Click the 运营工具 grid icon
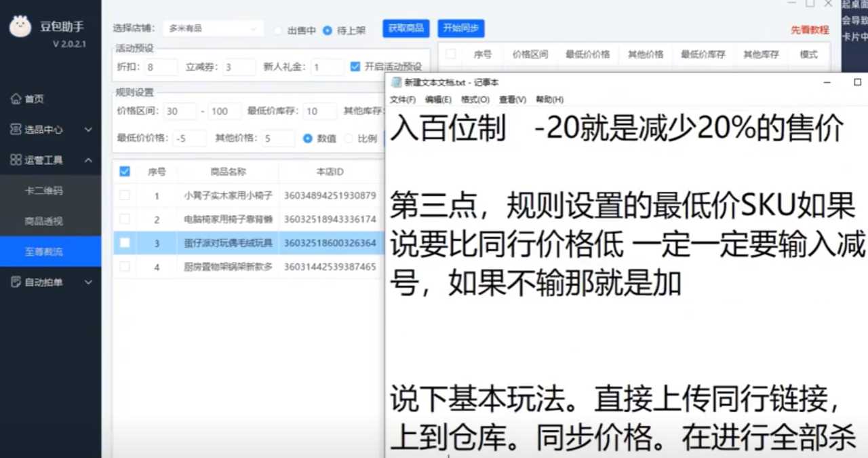Image resolution: width=868 pixels, height=458 pixels. [x=16, y=160]
